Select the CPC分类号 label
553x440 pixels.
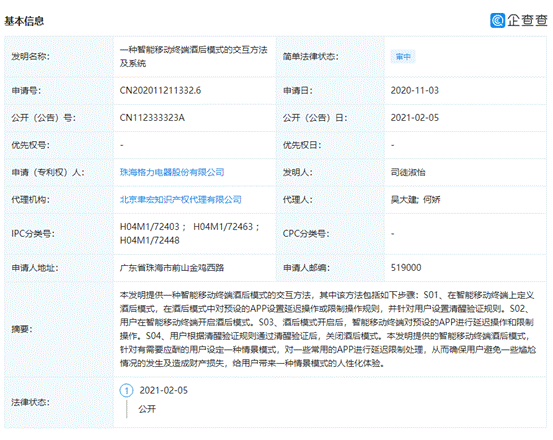tap(306, 234)
